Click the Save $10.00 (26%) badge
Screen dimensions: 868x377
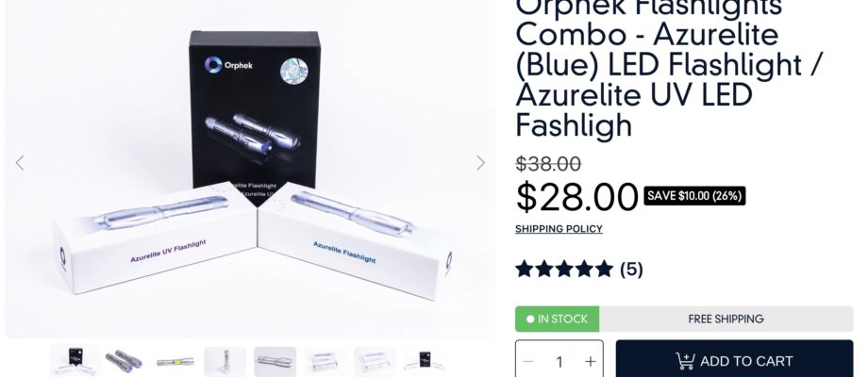[694, 196]
